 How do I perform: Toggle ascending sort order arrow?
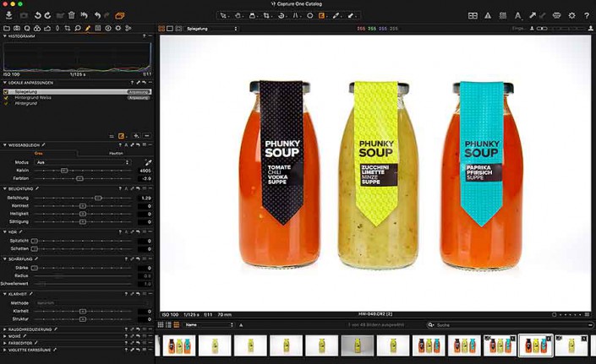(241, 325)
